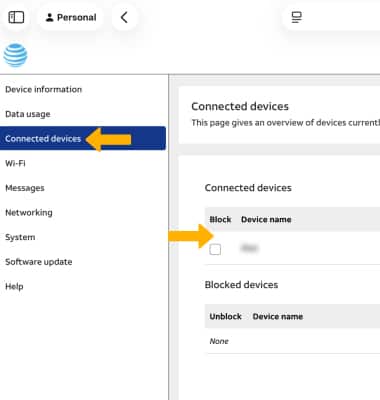The image size is (380, 400).
Task: Click Device name header in Blocked devices table
Action: point(278,316)
